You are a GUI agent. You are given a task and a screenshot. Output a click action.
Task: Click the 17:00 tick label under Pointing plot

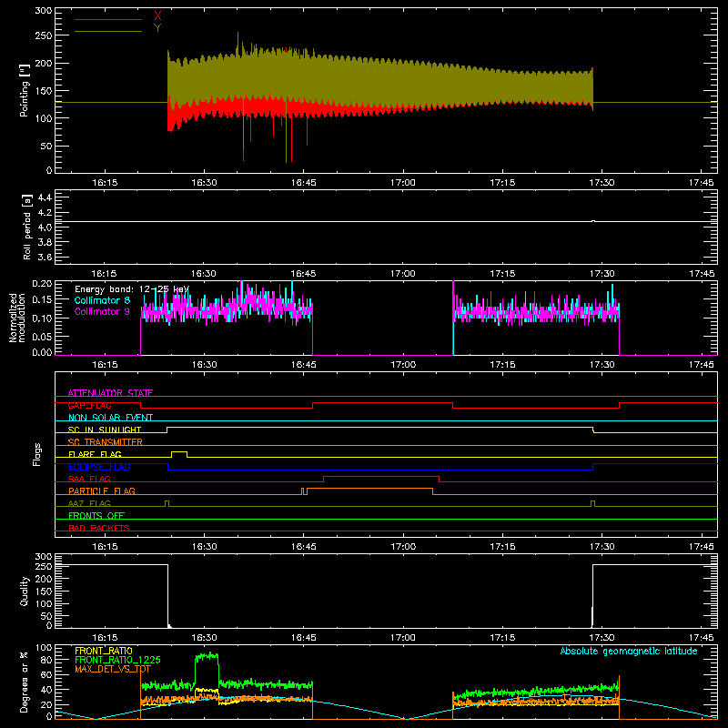pyautogui.click(x=402, y=183)
